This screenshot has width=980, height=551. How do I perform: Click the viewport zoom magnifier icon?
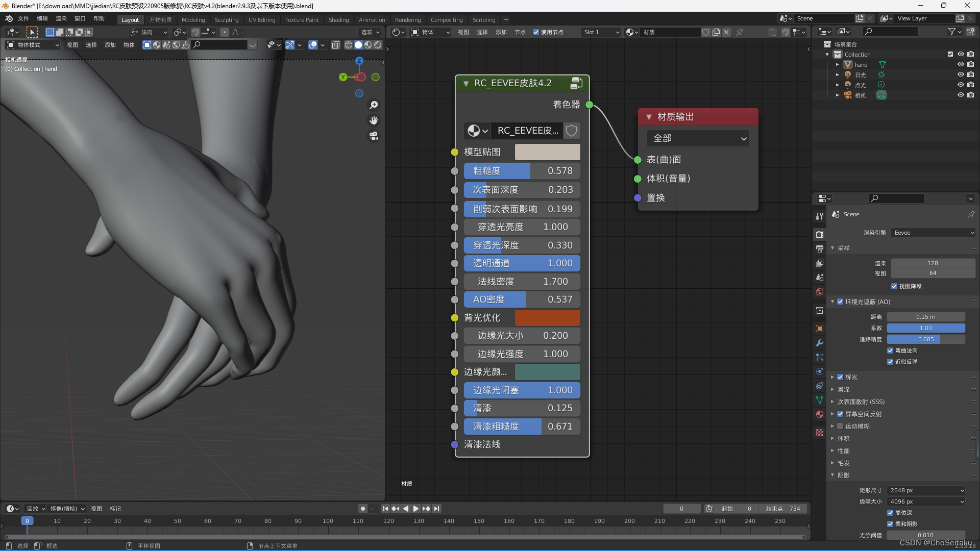374,105
